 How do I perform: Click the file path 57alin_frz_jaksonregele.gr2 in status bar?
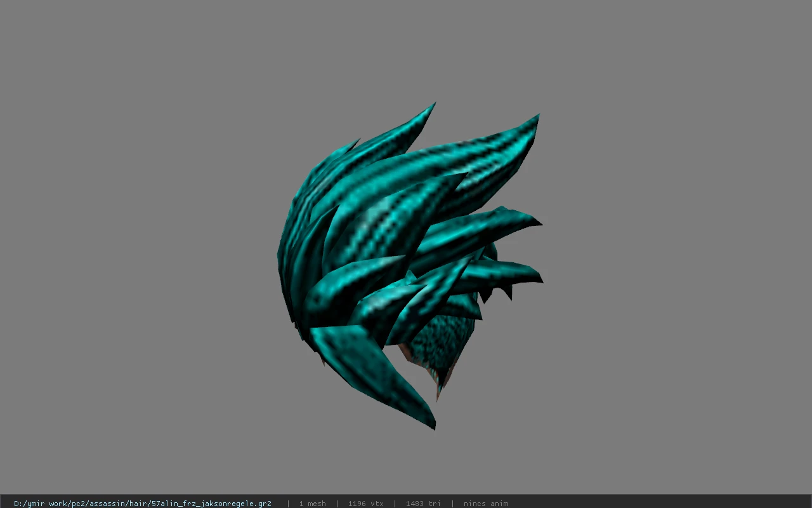pyautogui.click(x=143, y=504)
